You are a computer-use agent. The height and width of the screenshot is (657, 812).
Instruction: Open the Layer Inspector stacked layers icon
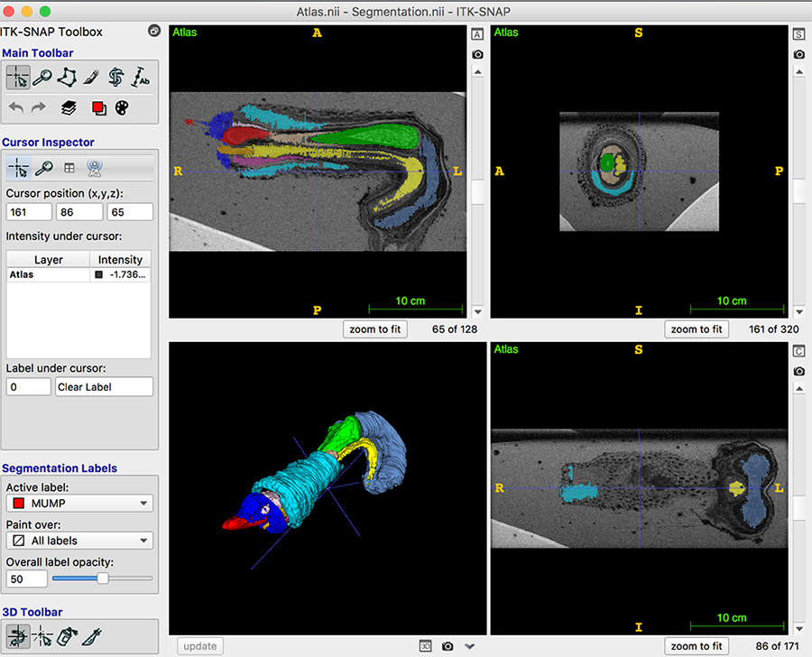pos(68,107)
